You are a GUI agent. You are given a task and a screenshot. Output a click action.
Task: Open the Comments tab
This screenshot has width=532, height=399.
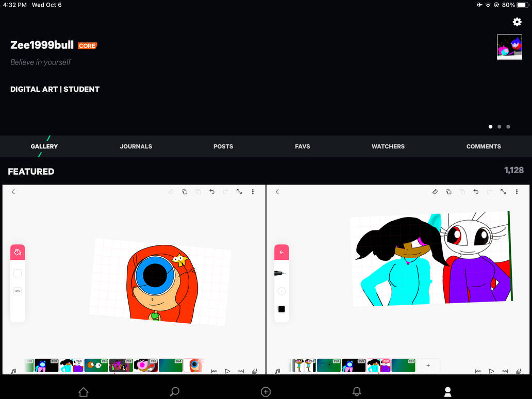click(484, 146)
